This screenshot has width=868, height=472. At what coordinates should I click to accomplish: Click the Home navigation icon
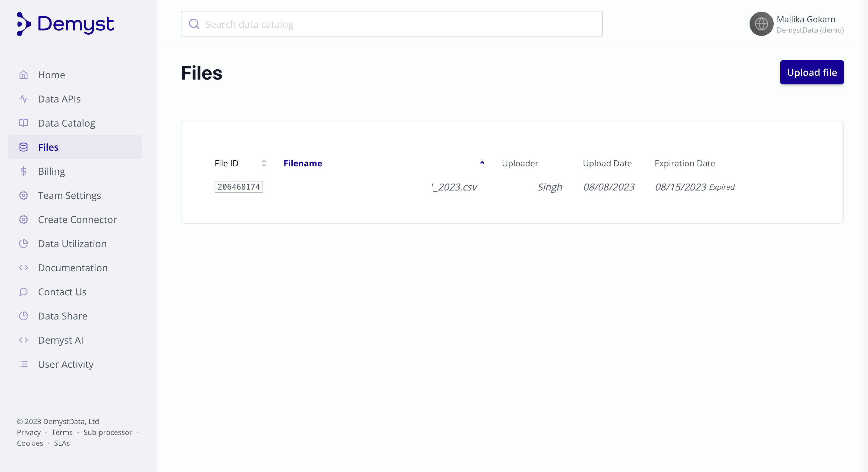23,74
